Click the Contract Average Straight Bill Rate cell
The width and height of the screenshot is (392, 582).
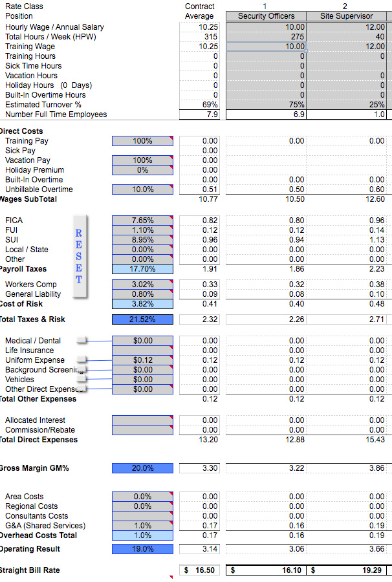(199, 570)
